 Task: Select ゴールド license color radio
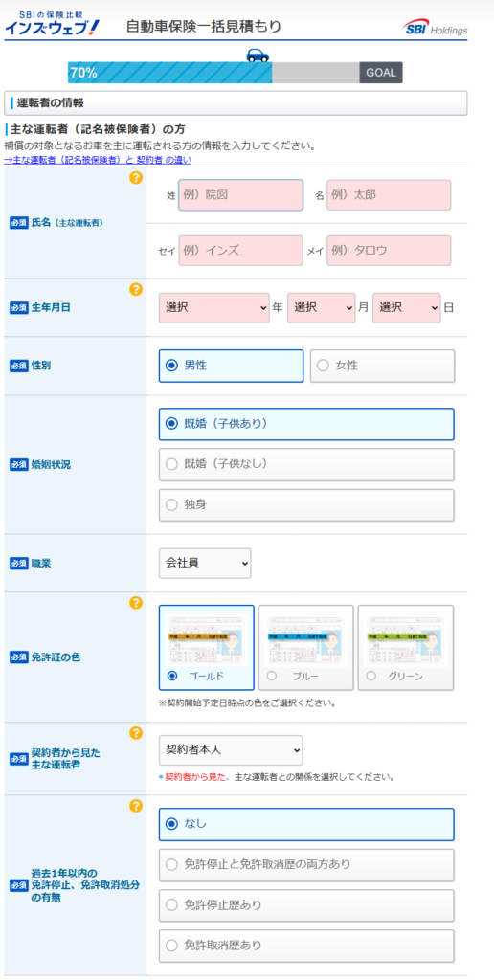click(172, 676)
